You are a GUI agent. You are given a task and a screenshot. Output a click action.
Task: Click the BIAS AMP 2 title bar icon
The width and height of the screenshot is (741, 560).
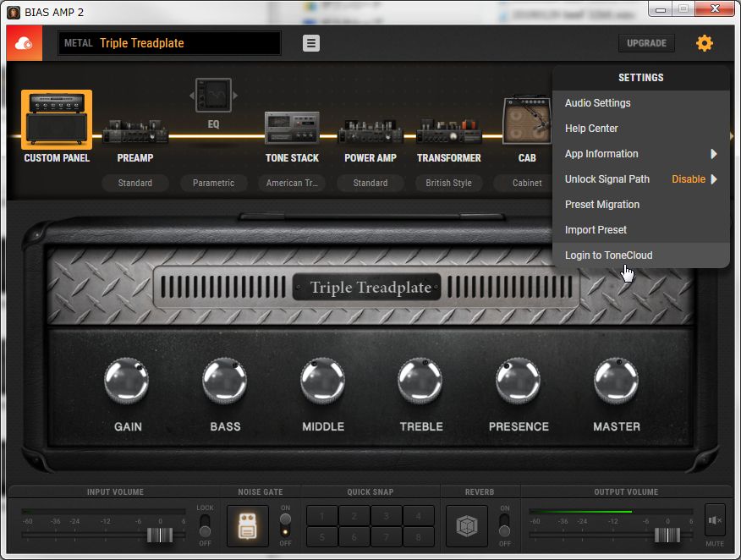pos(14,13)
